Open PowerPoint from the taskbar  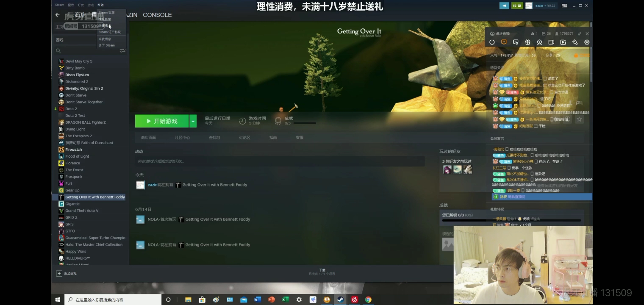[271, 299]
